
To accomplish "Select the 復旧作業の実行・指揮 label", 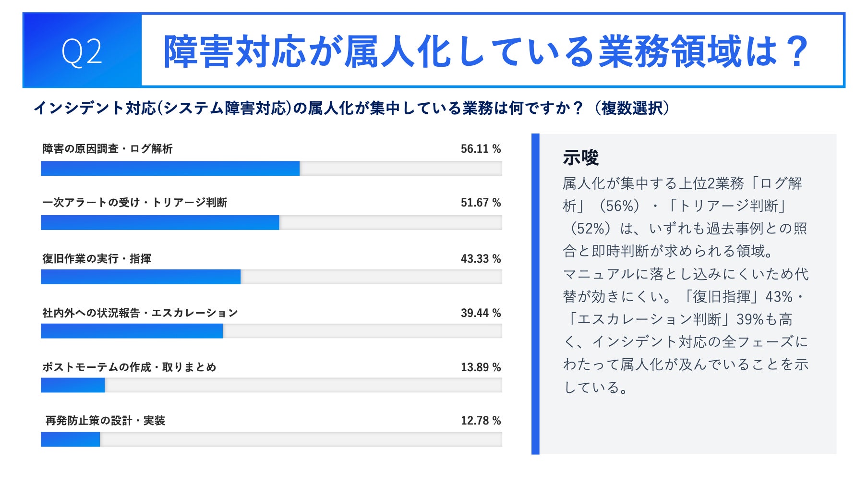I will click(97, 259).
